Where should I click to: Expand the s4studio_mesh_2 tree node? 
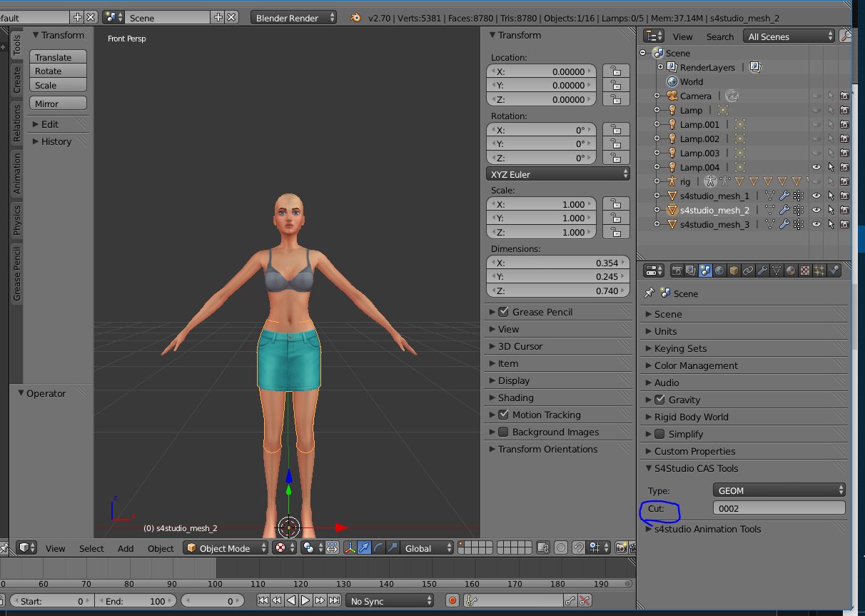657,210
